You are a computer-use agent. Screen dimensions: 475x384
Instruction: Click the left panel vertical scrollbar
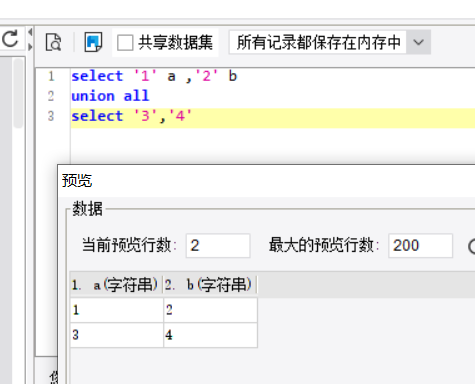click(x=18, y=93)
